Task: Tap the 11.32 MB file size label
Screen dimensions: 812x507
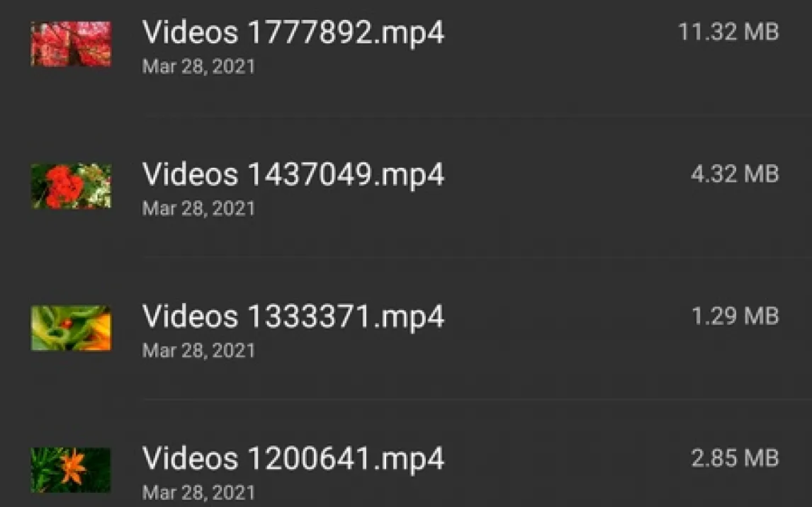Action: (x=728, y=32)
